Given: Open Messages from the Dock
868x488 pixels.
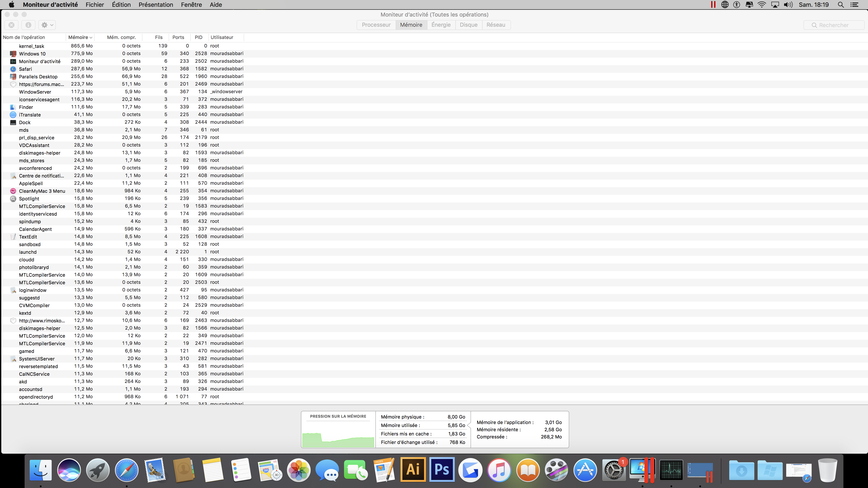Looking at the screenshot, I should coord(327,470).
